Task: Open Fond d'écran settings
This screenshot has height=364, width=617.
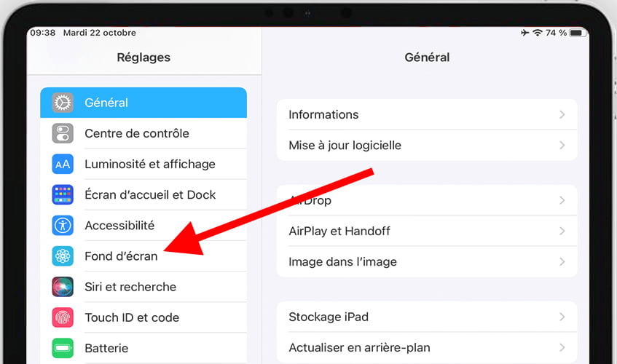Action: 144,256
